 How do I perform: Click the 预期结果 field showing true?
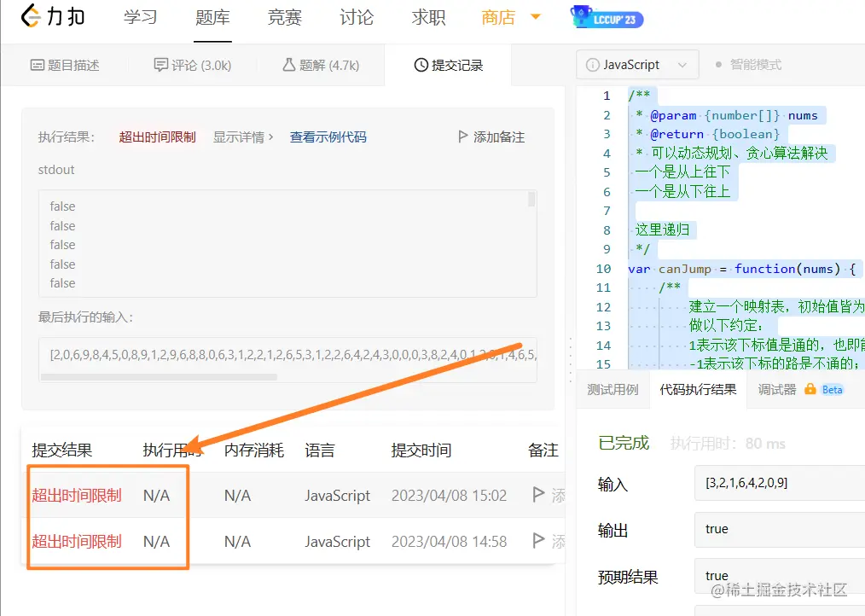[780, 576]
